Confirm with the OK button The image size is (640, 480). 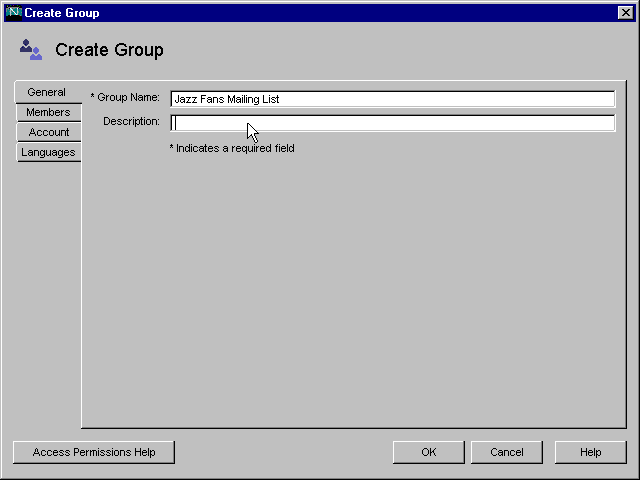pos(429,452)
